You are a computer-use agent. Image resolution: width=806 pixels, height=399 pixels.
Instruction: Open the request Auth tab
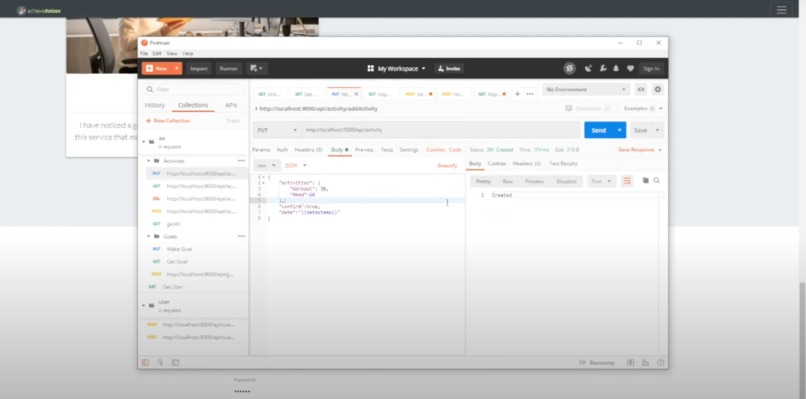click(282, 150)
